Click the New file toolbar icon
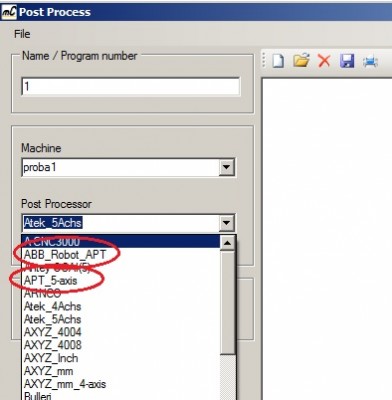This screenshot has width=392, height=400. 278,61
